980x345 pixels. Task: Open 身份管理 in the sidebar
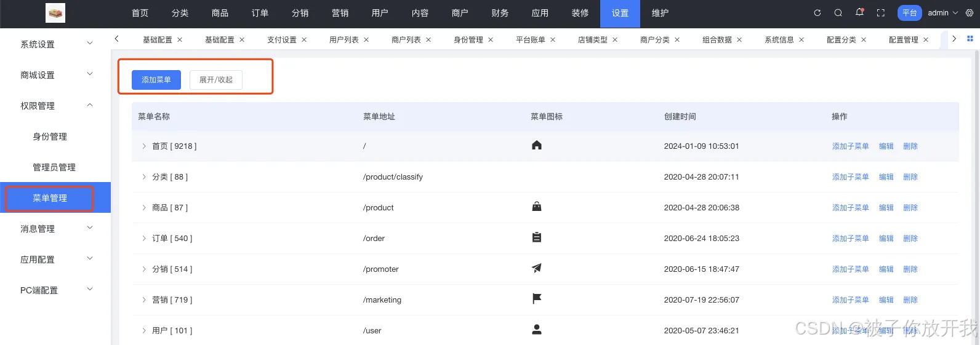point(55,137)
